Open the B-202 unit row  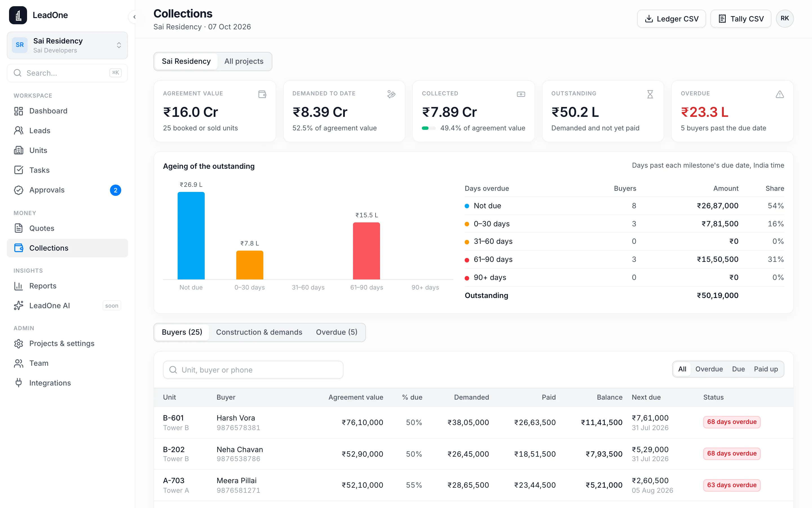[473, 454]
